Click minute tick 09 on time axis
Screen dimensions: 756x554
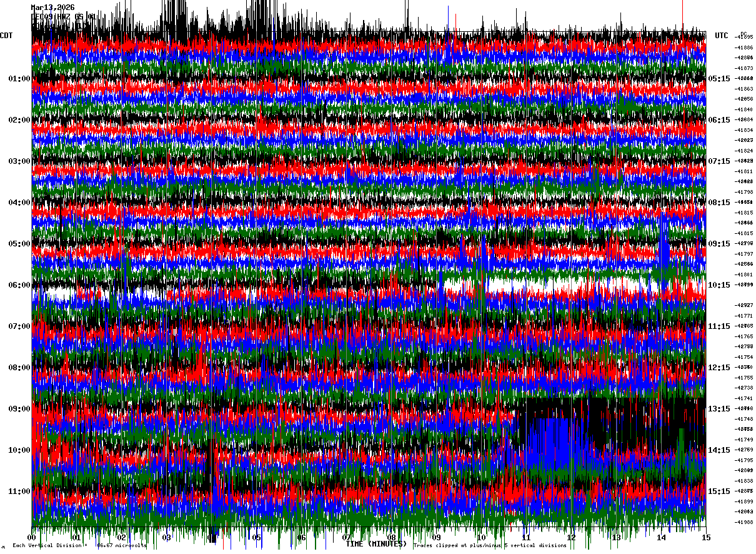tap(437, 537)
